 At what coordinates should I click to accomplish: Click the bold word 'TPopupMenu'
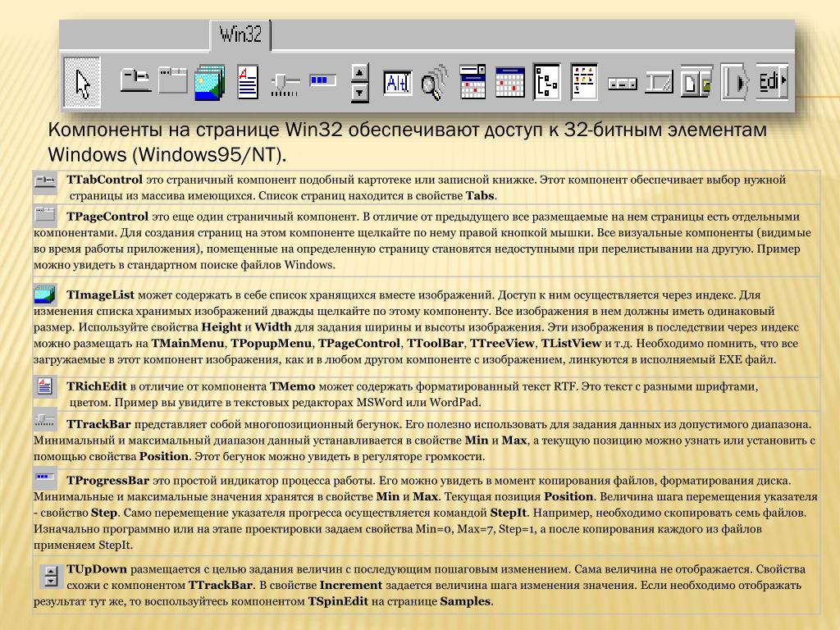click(x=272, y=343)
